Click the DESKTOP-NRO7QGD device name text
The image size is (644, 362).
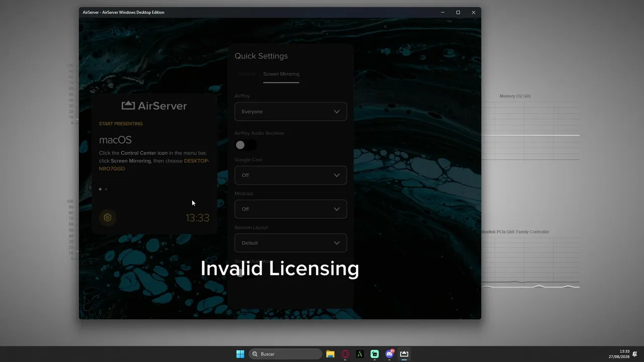pos(154,164)
